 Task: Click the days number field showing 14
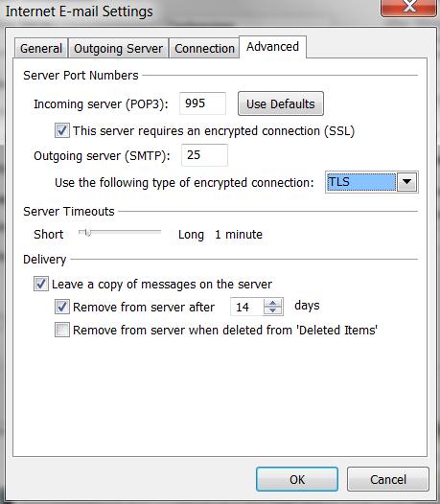pyautogui.click(x=246, y=307)
